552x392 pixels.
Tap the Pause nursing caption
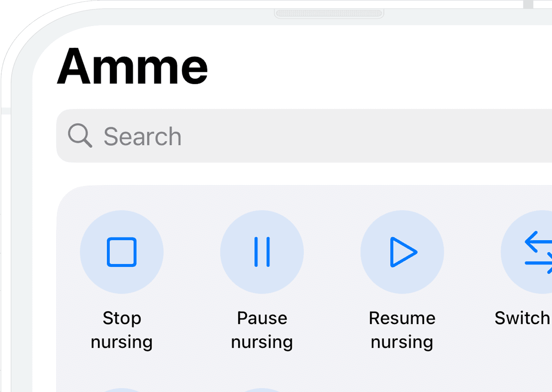click(x=261, y=329)
